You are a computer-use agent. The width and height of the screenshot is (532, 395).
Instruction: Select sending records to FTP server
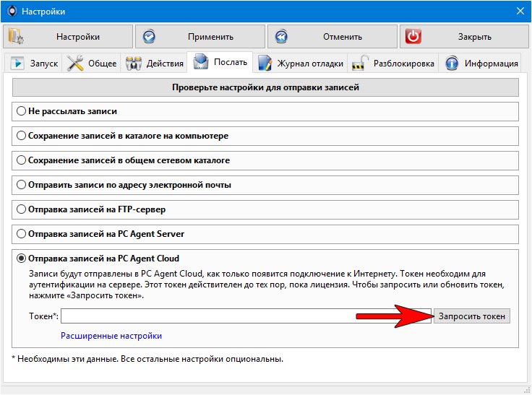click(22, 209)
